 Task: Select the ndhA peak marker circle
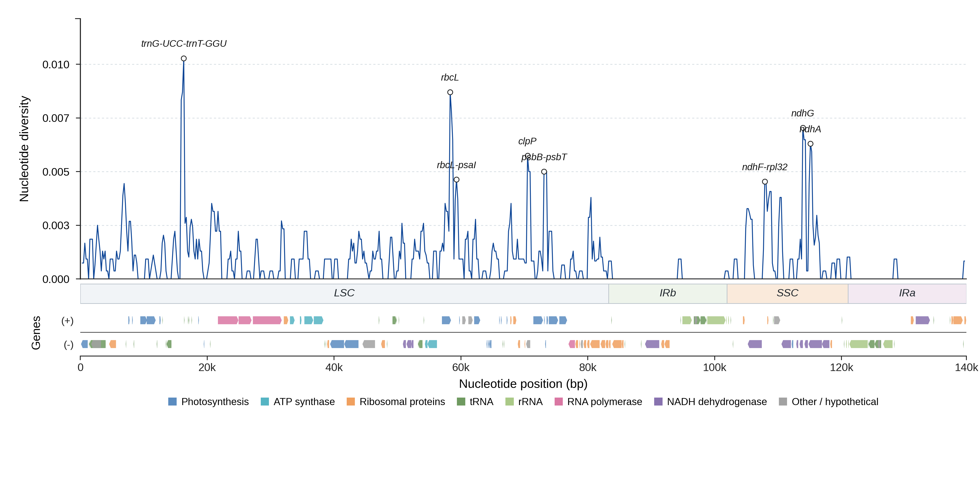pos(810,144)
